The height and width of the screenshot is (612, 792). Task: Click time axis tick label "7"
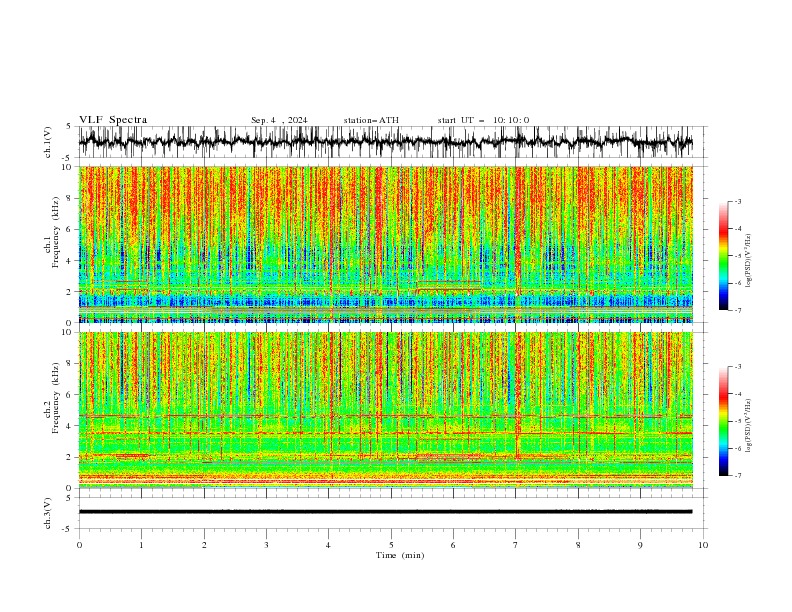click(x=516, y=545)
